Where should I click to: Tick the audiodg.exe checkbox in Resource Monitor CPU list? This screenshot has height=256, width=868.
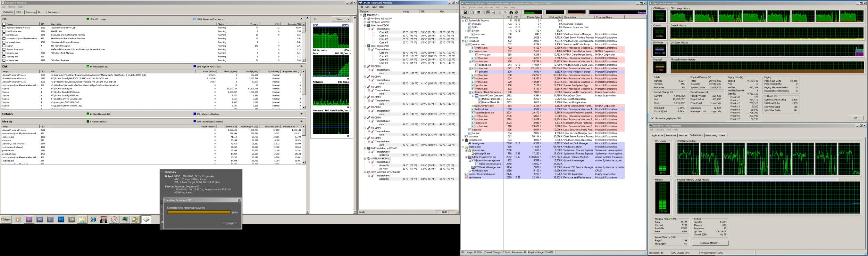click(x=4, y=56)
